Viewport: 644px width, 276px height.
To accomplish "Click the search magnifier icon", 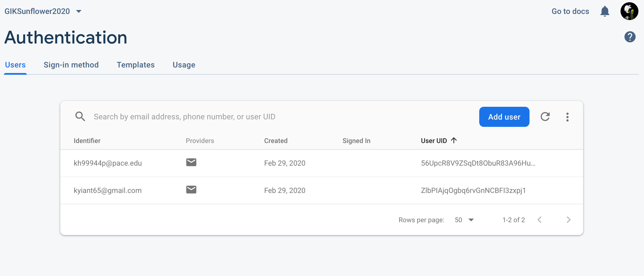I will point(80,117).
